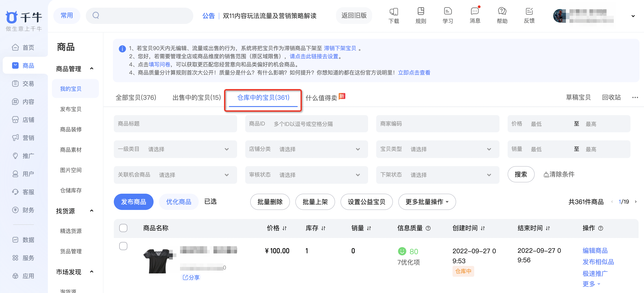644x293 pixels.
Task: Click the three-dots more tabs icon
Action: (x=635, y=98)
